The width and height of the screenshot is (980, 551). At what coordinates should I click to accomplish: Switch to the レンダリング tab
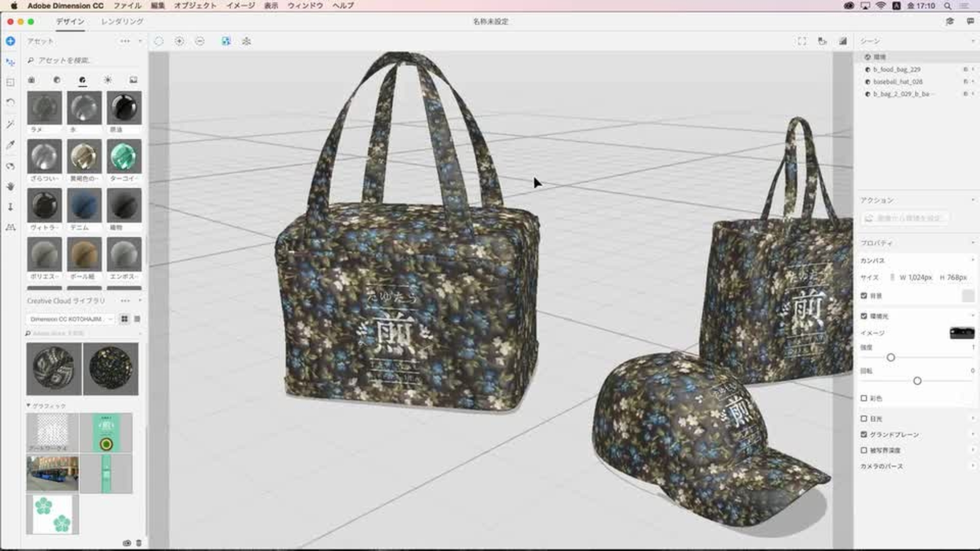pos(122,21)
